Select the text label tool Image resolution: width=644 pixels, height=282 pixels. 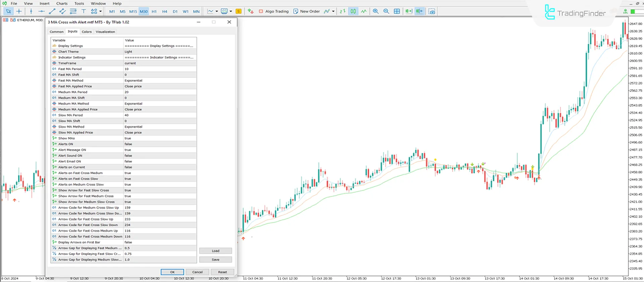coord(84,11)
